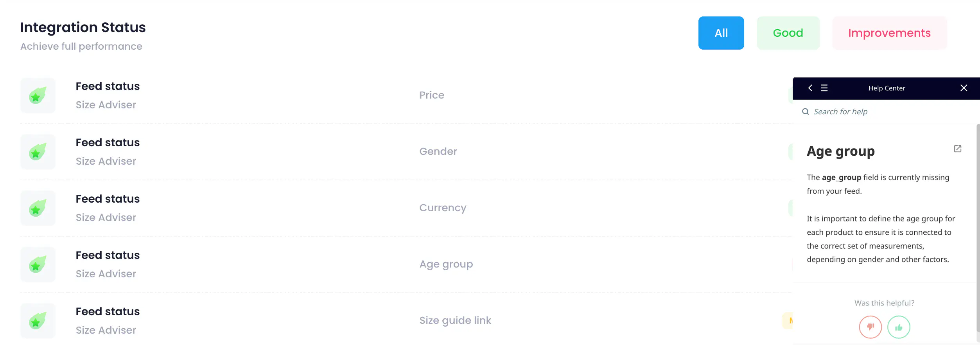Viewport: 980px width, 345px height.
Task: Open Age group article in new window
Action: pos(958,149)
